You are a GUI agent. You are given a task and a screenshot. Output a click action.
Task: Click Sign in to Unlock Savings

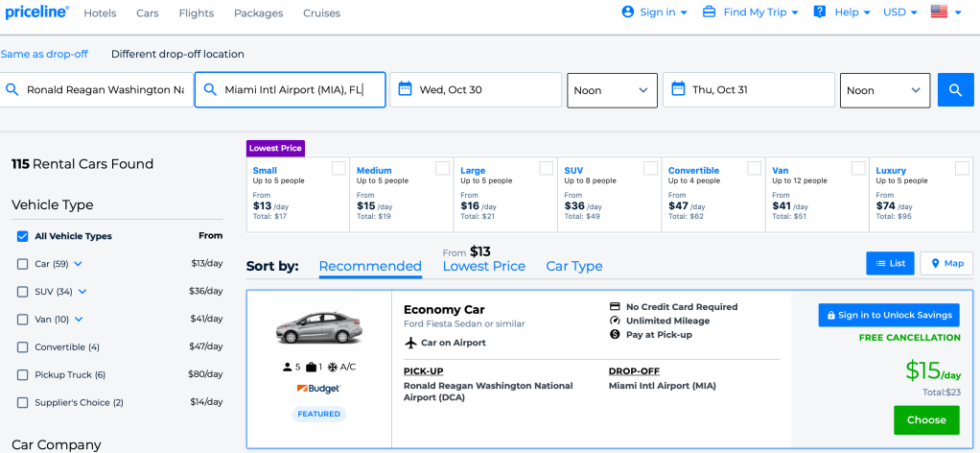(x=888, y=315)
